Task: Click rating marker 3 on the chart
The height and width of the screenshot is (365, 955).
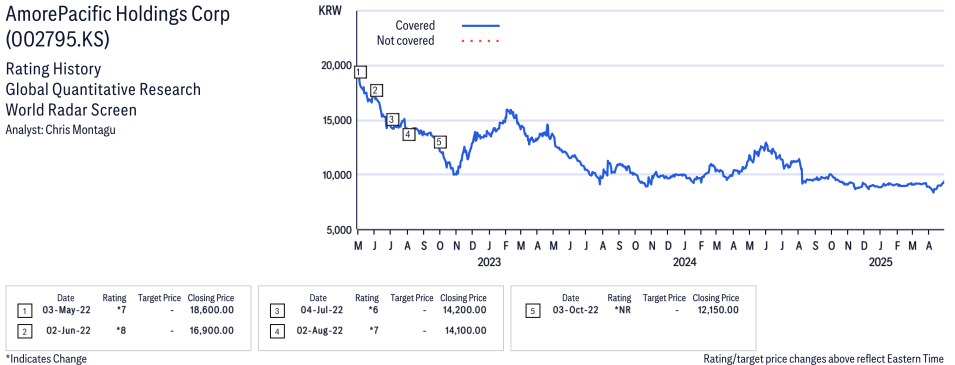Action: pyautogui.click(x=392, y=119)
